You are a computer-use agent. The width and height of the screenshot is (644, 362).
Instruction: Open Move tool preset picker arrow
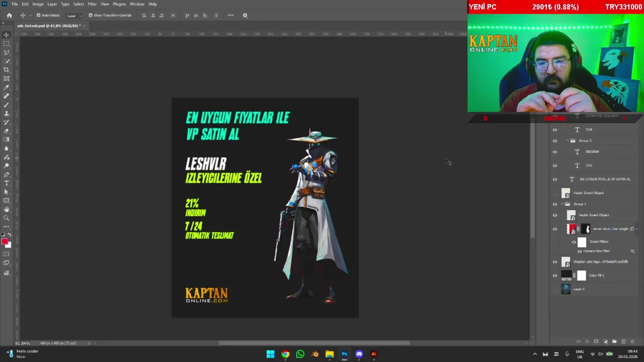(x=29, y=15)
